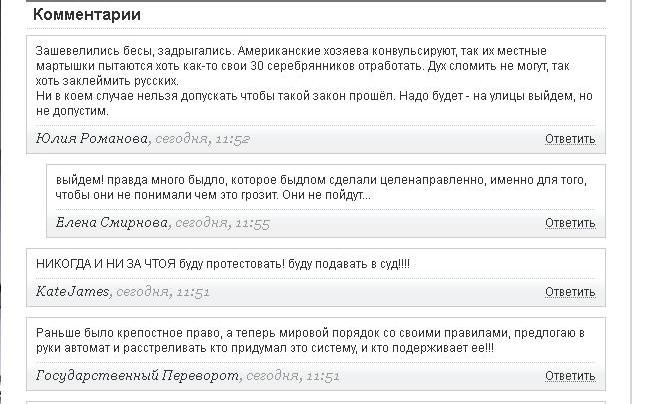The width and height of the screenshot is (669, 404).
Task: Click Ответить next to KateJames
Action: click(570, 292)
